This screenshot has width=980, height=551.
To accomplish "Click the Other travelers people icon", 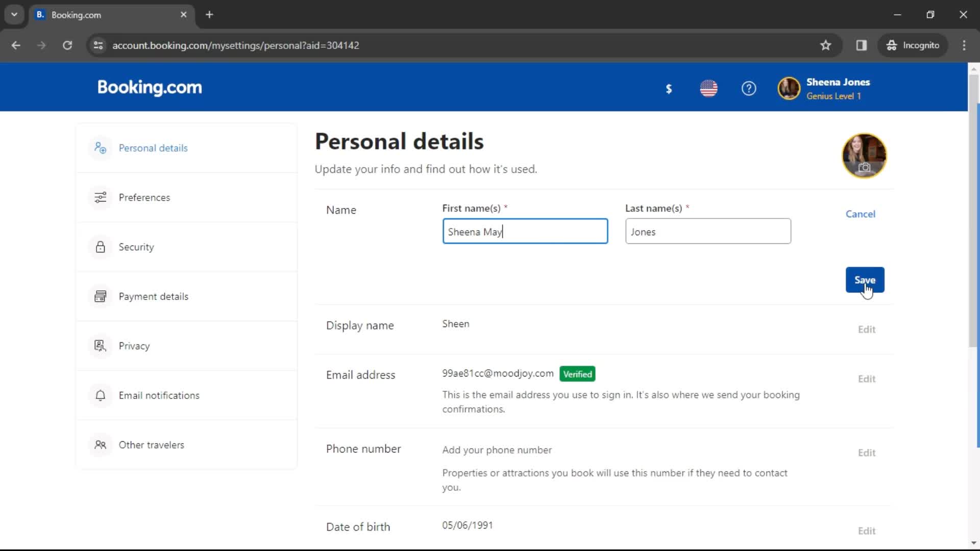I will pyautogui.click(x=100, y=445).
